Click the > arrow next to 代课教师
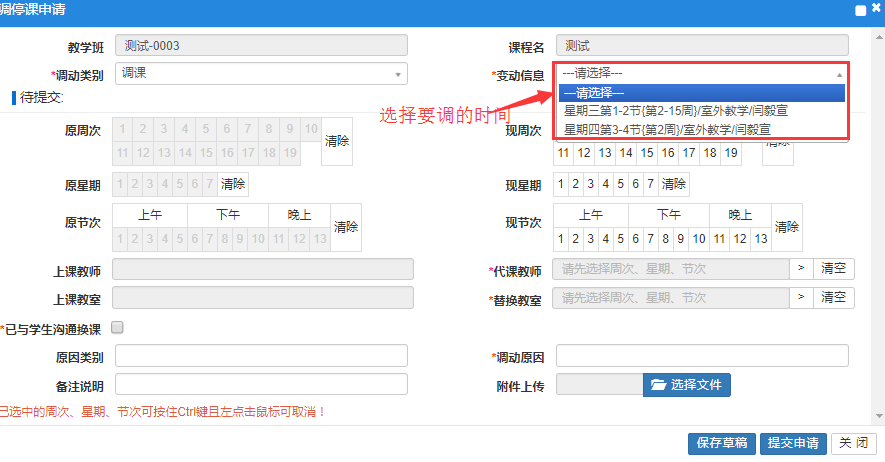 [800, 269]
